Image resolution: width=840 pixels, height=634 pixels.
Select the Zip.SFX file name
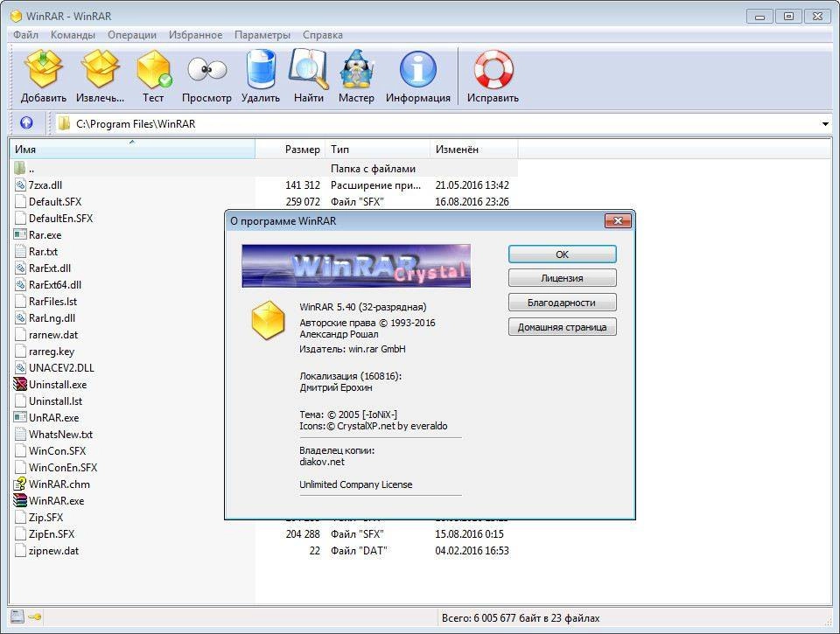point(46,517)
